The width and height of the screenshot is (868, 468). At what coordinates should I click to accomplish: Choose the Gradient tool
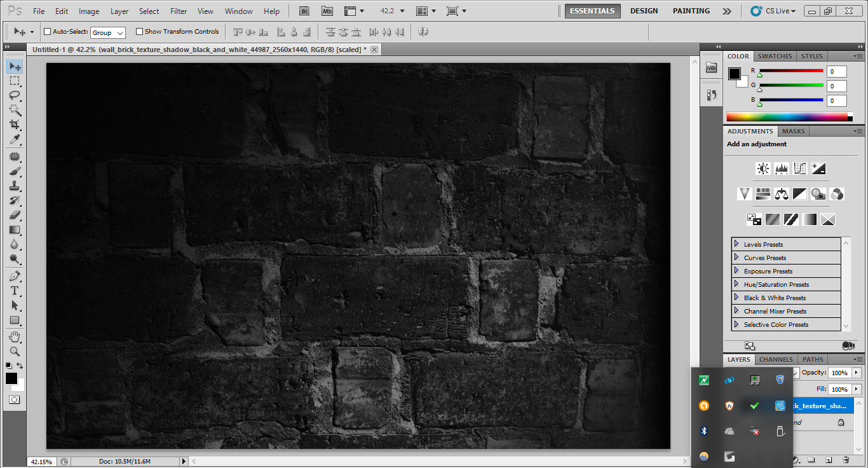pos(15,230)
